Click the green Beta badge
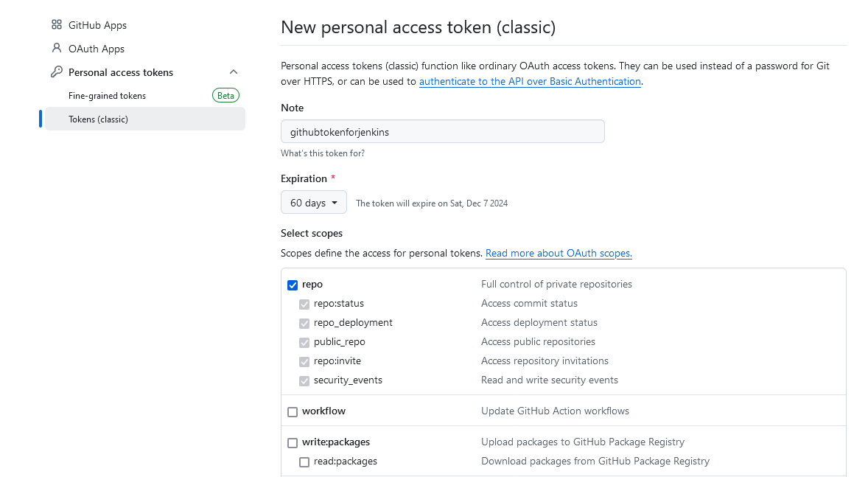Screen dimensions: 868x477 tap(225, 95)
